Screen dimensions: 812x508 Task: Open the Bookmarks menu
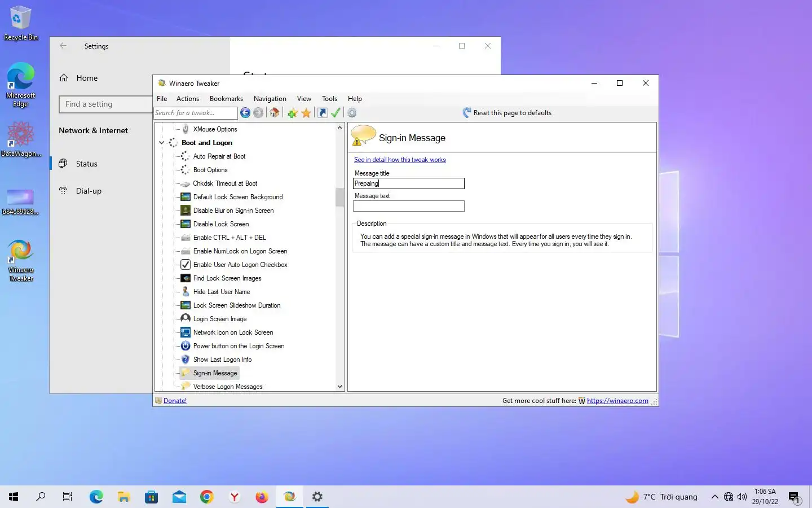pyautogui.click(x=226, y=99)
